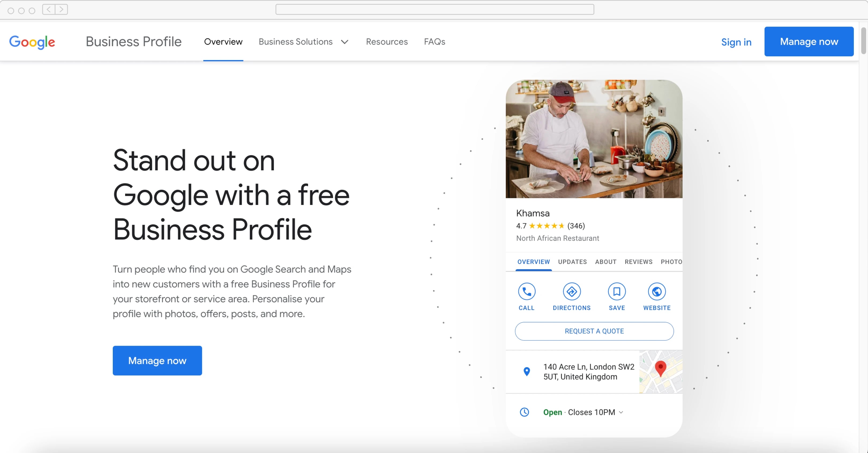Screen dimensions: 868x453
Task: Switch to the Updates tab
Action: click(572, 262)
